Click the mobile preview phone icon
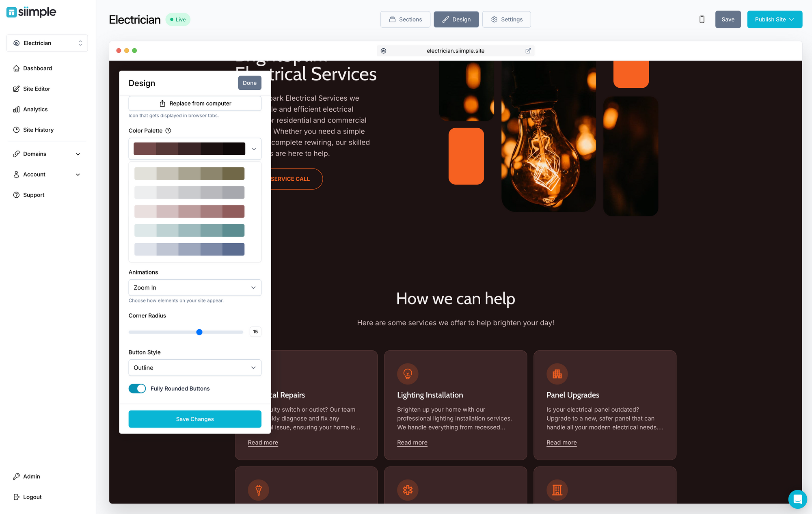 pos(702,19)
